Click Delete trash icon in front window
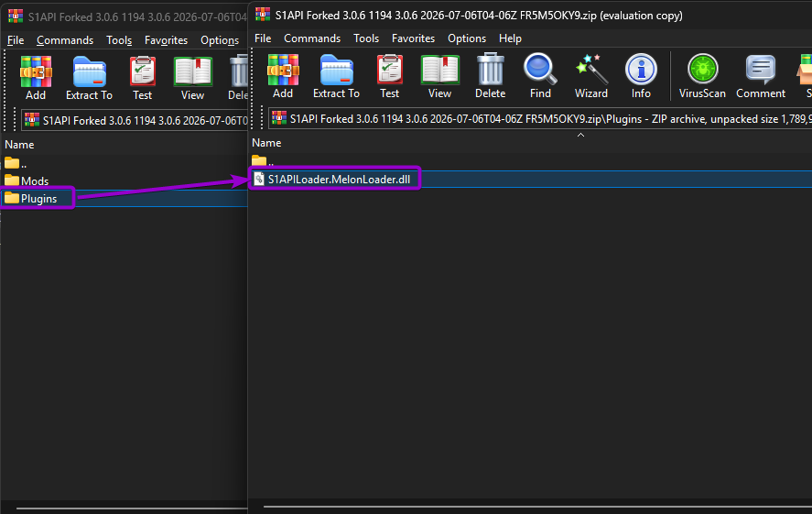The image size is (812, 514). 490,76
